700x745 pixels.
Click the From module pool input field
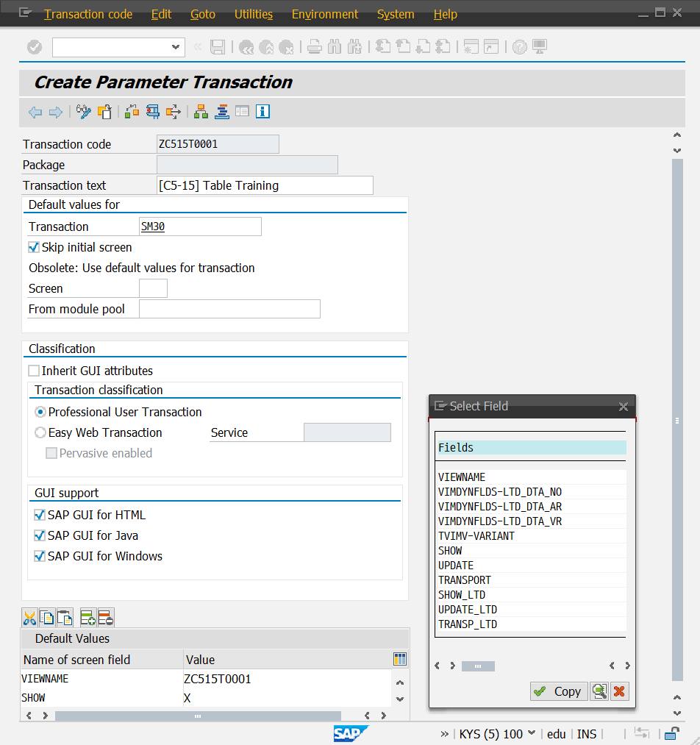(x=230, y=309)
